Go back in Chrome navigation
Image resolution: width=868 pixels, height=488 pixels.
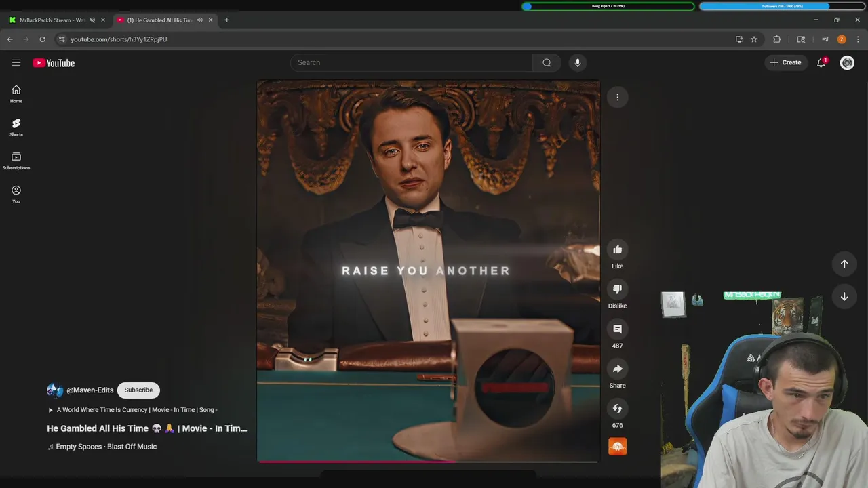10,39
